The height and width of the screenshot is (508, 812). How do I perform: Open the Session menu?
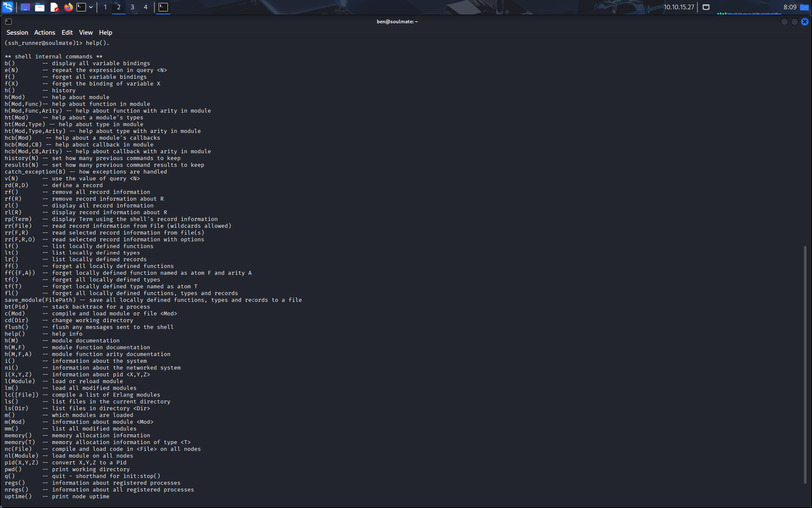pos(17,33)
